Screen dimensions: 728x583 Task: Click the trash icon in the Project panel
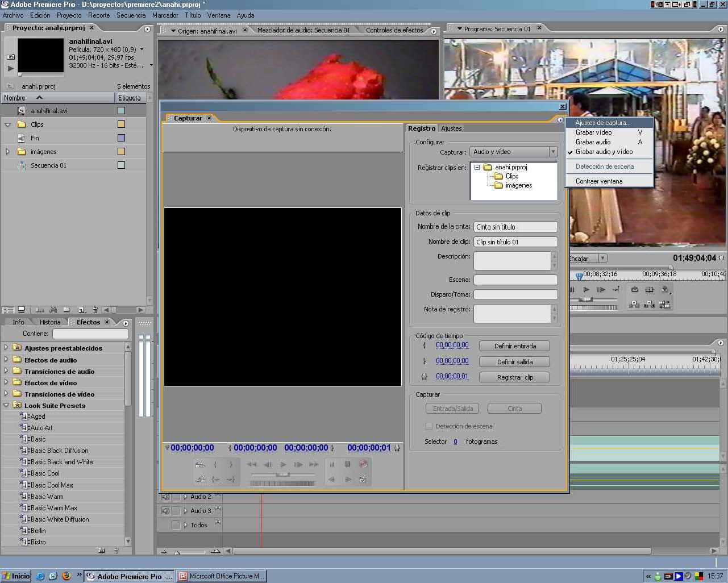pos(95,310)
